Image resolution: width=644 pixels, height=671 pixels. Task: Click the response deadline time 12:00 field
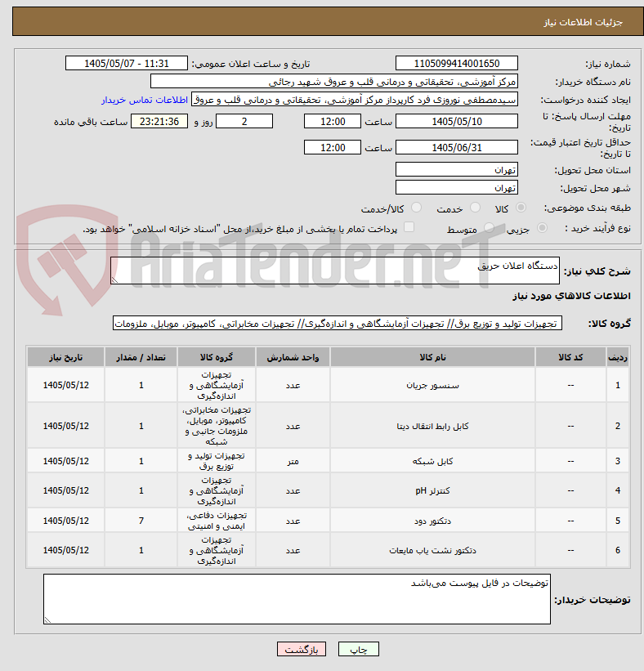333,122
